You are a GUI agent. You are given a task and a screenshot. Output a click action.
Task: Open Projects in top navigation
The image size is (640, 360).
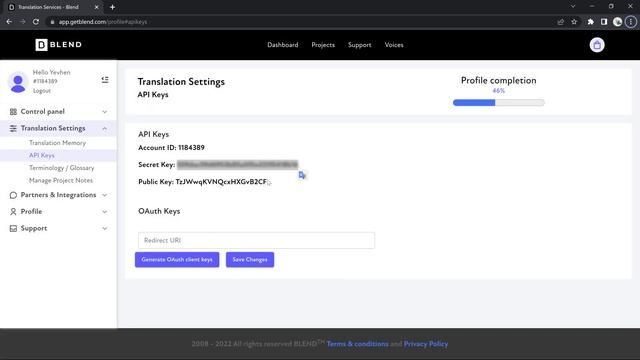coord(323,45)
